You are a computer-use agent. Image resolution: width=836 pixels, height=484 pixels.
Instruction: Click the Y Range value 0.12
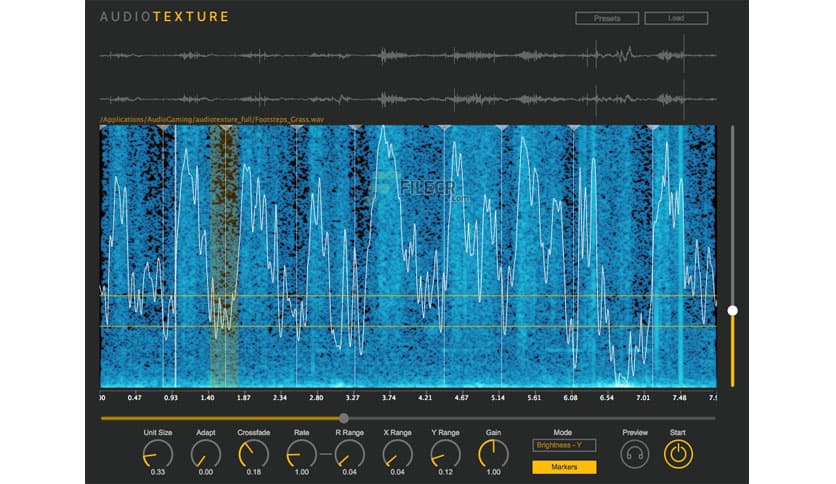tap(446, 472)
